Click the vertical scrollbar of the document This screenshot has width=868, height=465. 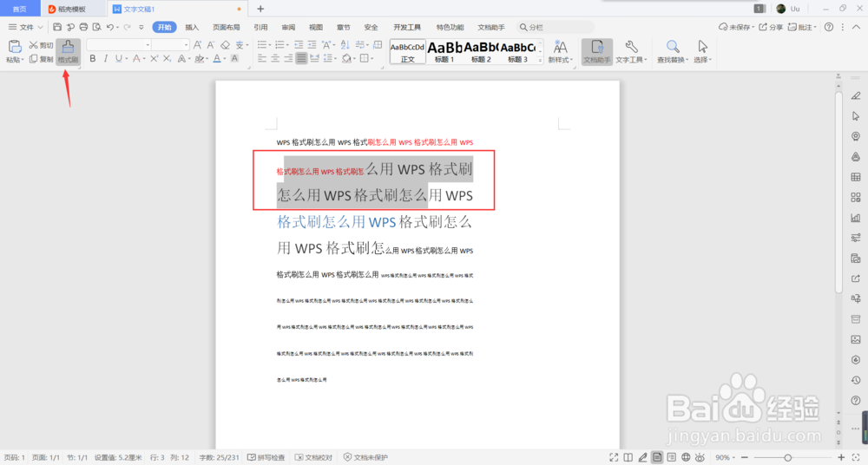click(x=838, y=191)
